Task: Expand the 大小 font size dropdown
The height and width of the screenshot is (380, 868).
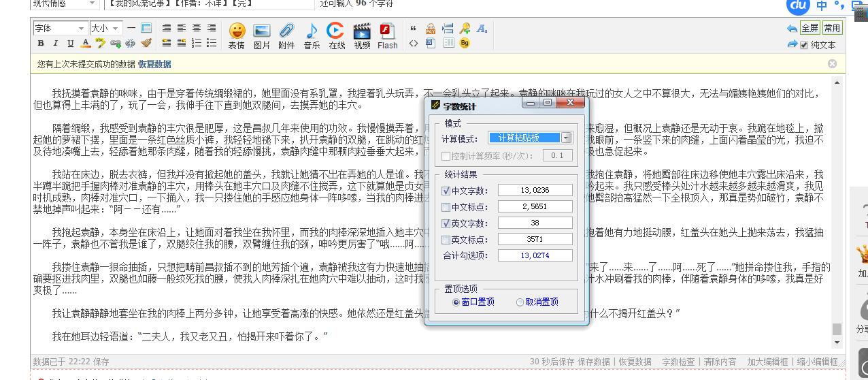Action: pos(106,28)
